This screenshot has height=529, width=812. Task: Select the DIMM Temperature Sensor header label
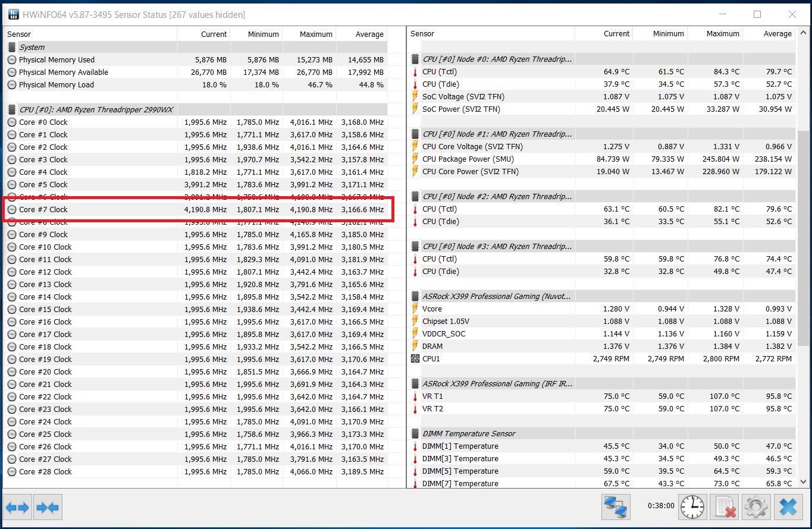click(x=469, y=433)
